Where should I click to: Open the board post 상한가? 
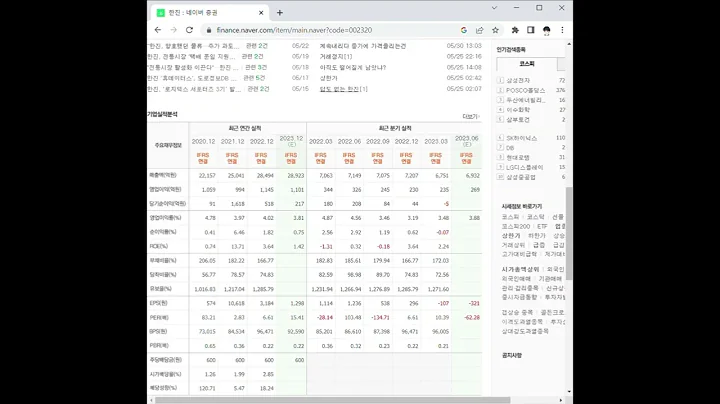tap(328, 78)
